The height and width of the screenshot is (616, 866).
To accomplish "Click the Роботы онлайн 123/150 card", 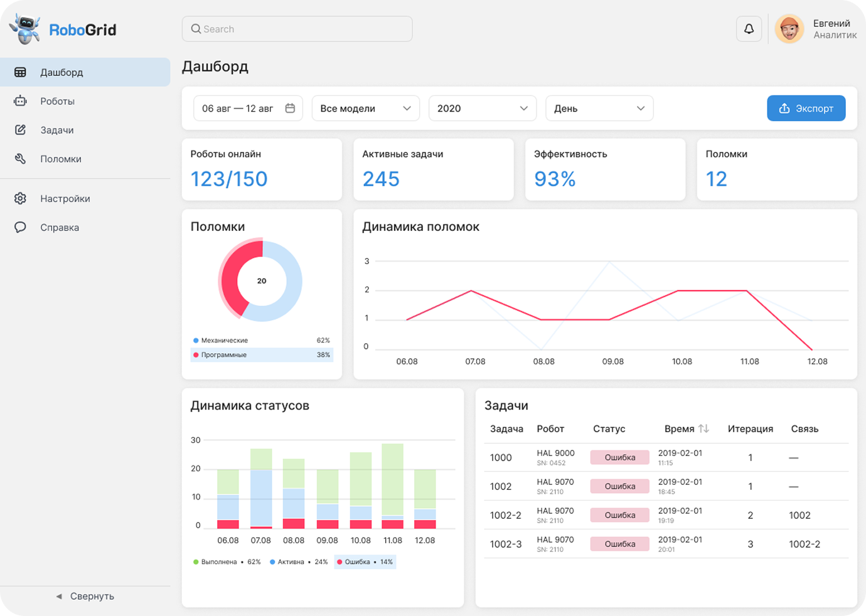I will coord(262,169).
